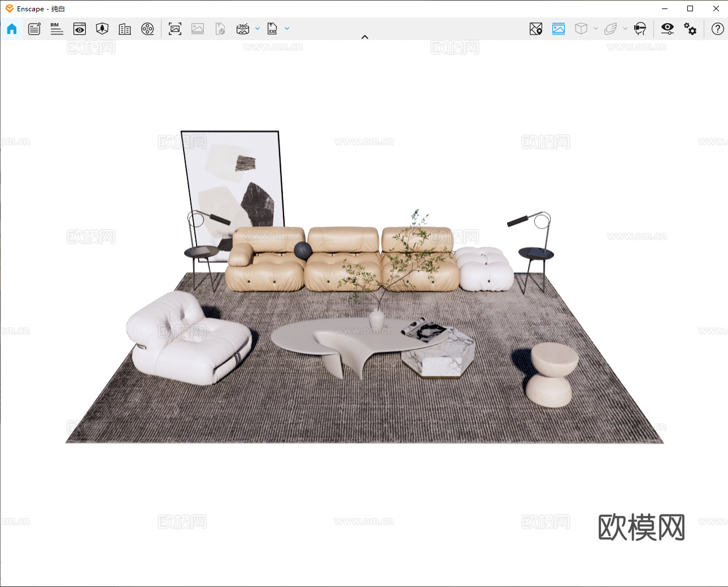
Task: Toggle the safe frame picture icon
Action: tap(559, 29)
